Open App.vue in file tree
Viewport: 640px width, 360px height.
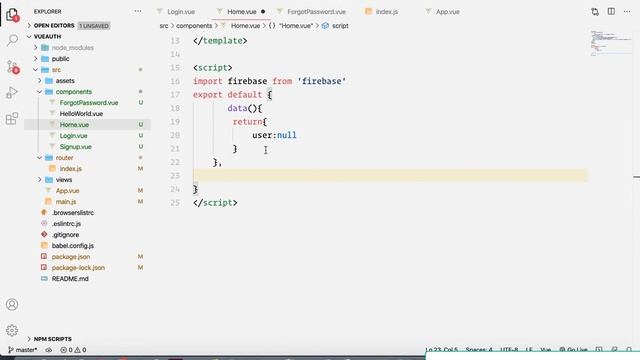67,191
